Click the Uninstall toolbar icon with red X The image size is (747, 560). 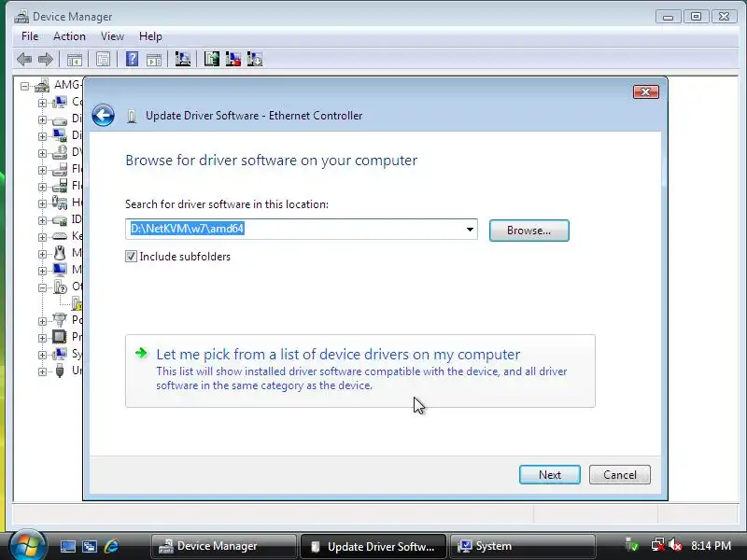point(233,59)
